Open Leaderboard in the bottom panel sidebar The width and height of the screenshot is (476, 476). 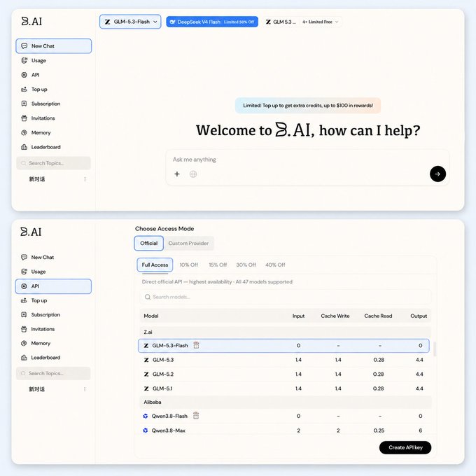[53, 357]
